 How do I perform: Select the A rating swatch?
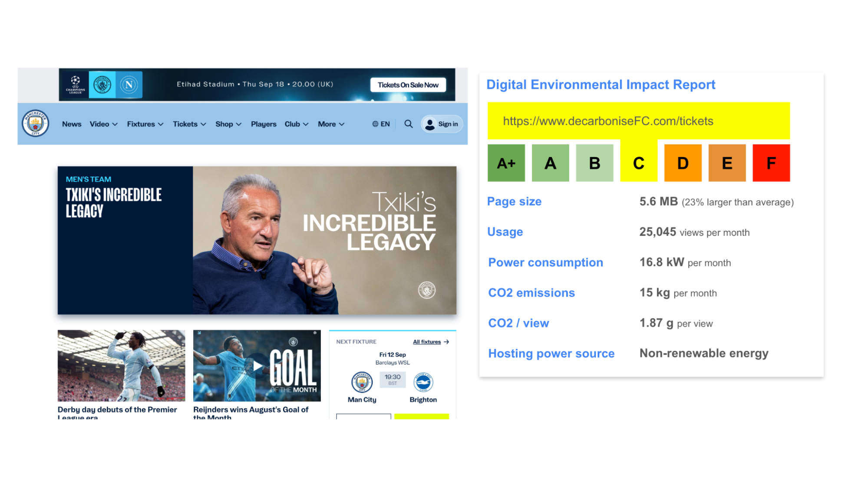[x=551, y=163]
